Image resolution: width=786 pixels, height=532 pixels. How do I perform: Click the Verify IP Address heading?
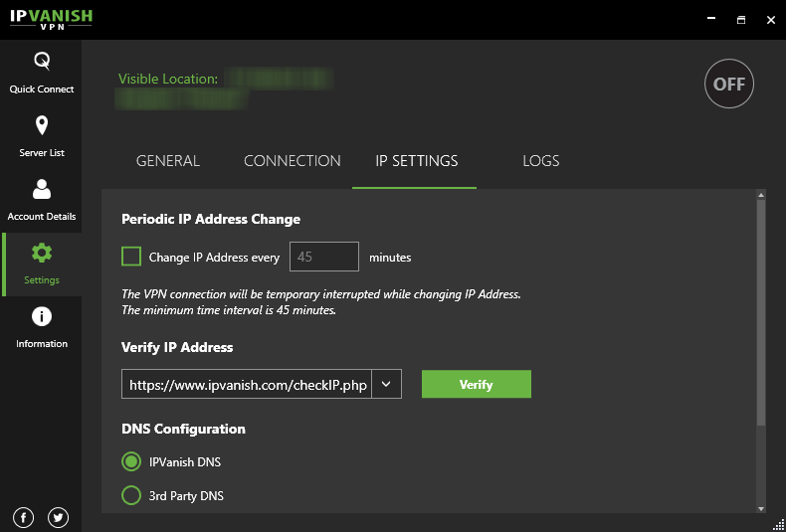coord(177,347)
